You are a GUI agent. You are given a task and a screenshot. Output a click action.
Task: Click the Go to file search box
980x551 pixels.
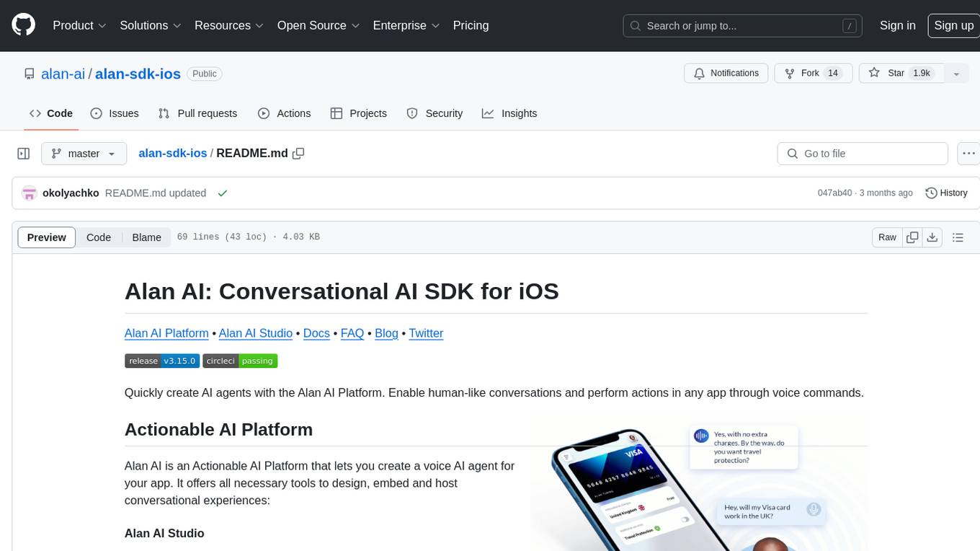pyautogui.click(x=862, y=154)
